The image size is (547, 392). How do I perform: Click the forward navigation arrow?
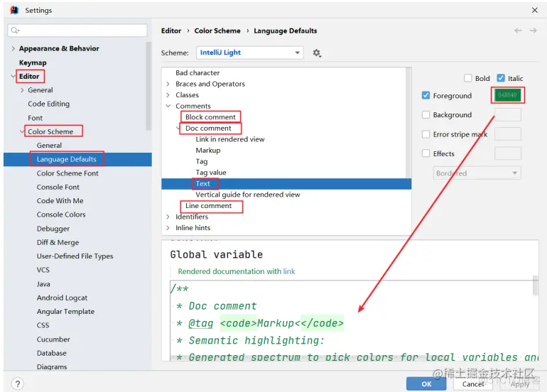533,31
